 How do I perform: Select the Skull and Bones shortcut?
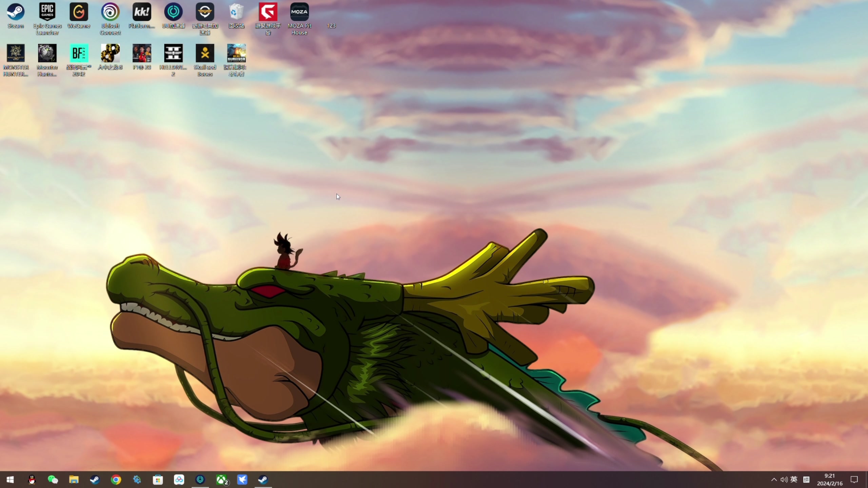point(205,54)
